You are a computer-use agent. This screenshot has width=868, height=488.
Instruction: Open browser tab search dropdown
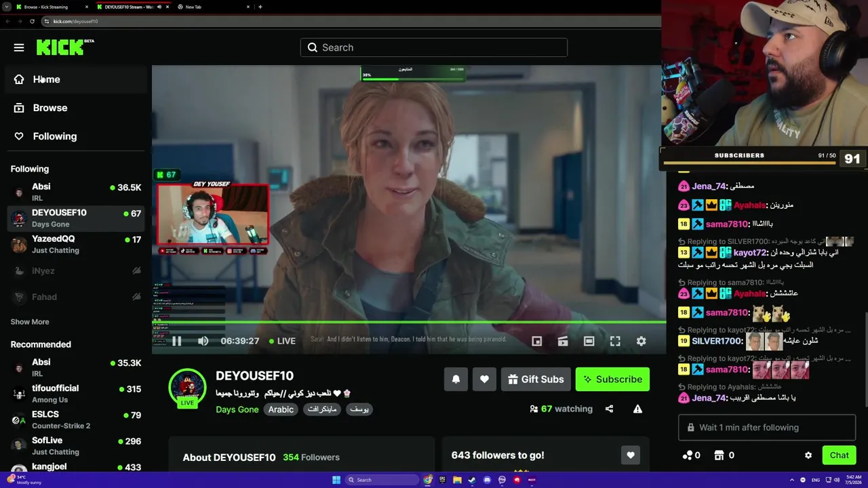click(6, 7)
